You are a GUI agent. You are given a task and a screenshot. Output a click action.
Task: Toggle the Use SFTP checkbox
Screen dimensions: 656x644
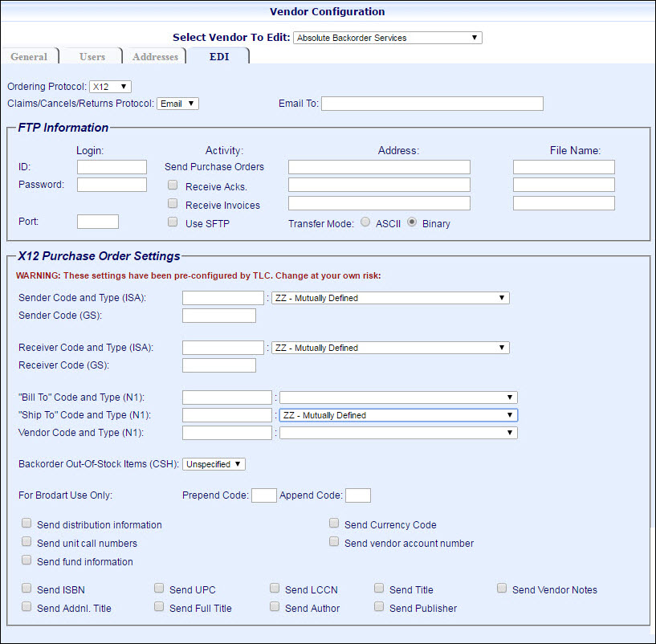173,222
